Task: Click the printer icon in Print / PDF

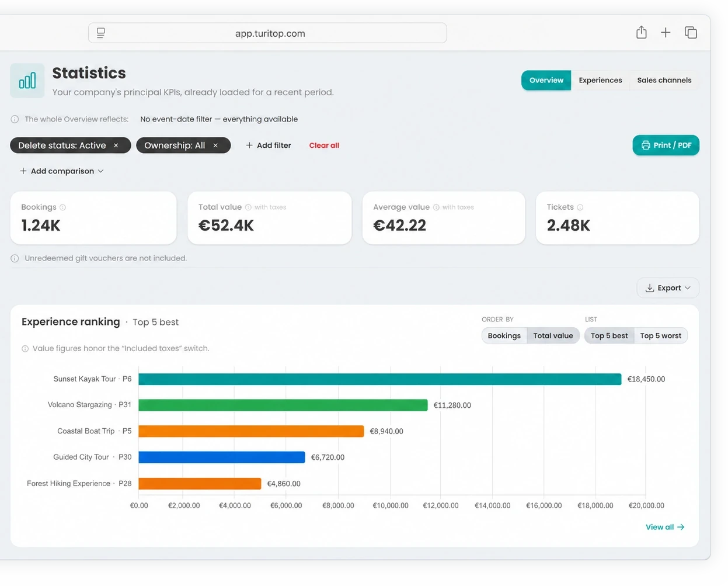Action: 646,145
